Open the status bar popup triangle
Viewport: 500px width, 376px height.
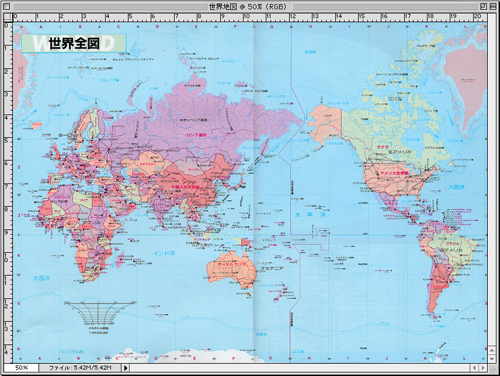(x=126, y=368)
